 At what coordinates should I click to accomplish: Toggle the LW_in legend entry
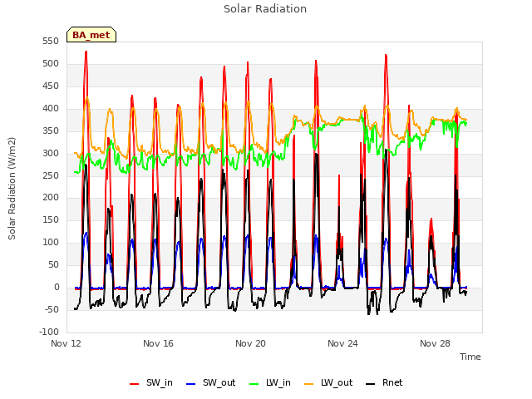[x=270, y=383]
